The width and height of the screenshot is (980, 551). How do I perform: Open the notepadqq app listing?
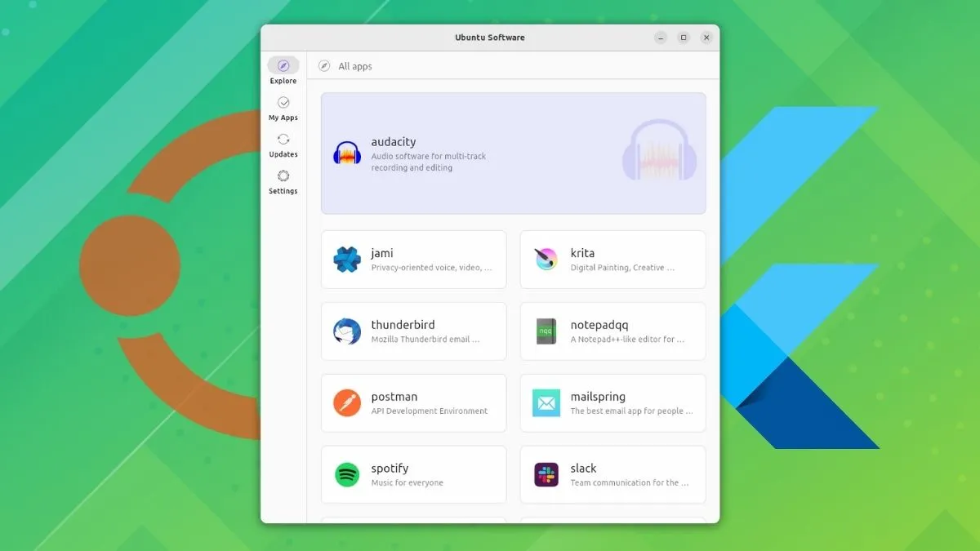[612, 331]
